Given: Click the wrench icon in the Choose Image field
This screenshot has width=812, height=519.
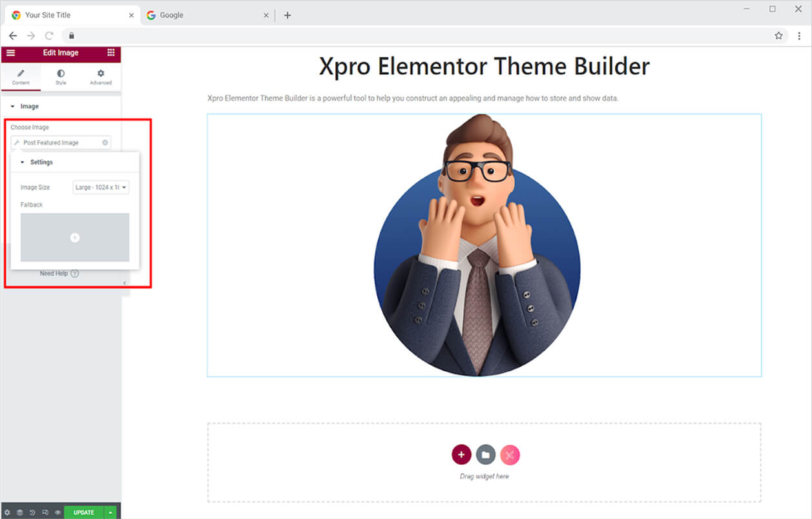Looking at the screenshot, I should (17, 143).
